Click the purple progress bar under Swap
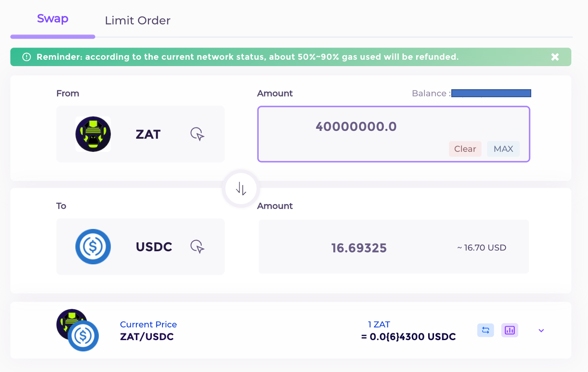 52,37
